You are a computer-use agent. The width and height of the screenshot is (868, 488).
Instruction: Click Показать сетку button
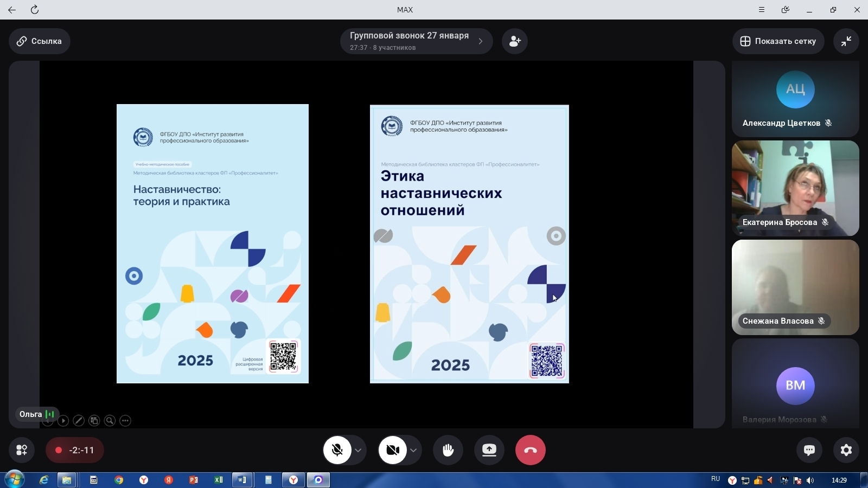pyautogui.click(x=778, y=41)
